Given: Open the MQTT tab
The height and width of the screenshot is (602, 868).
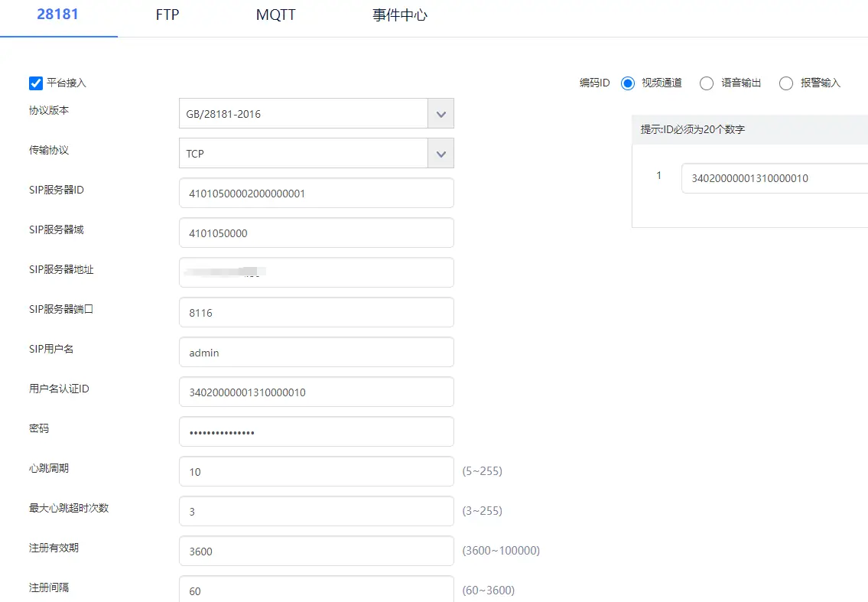Looking at the screenshot, I should 275,15.
